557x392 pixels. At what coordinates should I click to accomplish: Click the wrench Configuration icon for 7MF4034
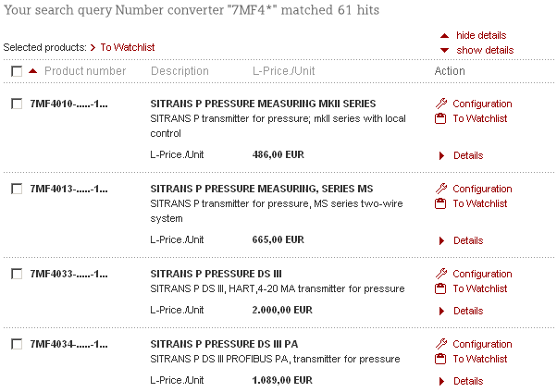440,344
